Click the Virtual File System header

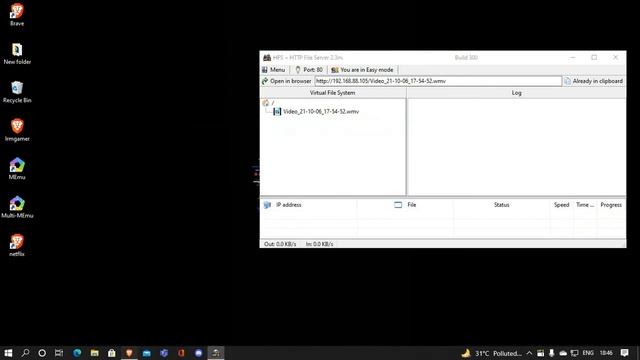333,93
